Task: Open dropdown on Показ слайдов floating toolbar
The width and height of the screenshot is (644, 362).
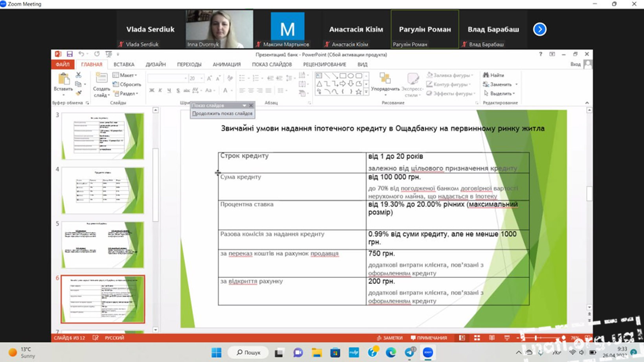Action: pyautogui.click(x=244, y=105)
